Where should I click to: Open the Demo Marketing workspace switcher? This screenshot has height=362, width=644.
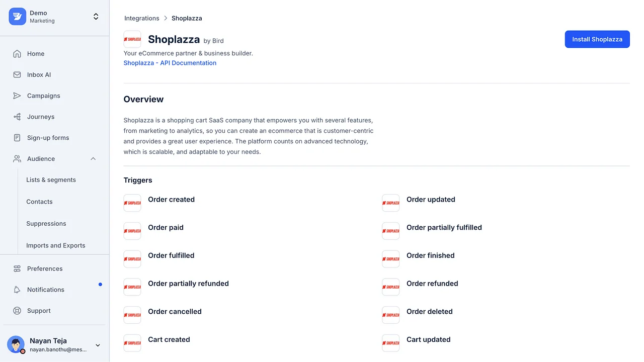[96, 16]
